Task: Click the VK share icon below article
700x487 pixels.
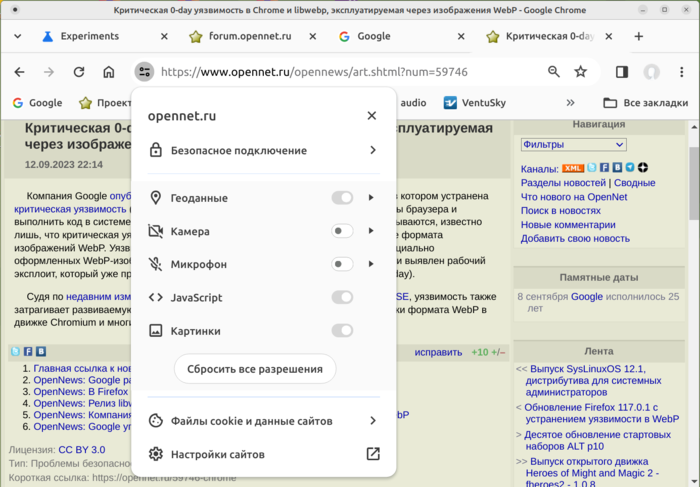Action: tap(41, 351)
